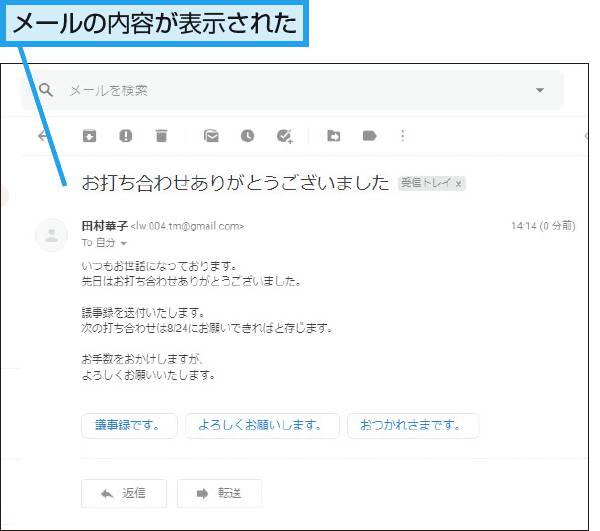Viewport: 600px width, 531px height.
Task: Click the 14:14 timestamp
Action: pos(543,226)
